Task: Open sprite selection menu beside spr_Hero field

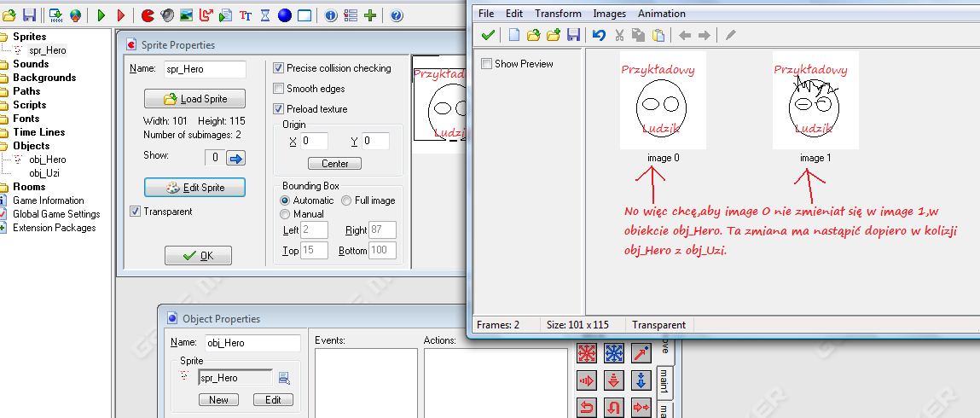Action: tap(284, 378)
